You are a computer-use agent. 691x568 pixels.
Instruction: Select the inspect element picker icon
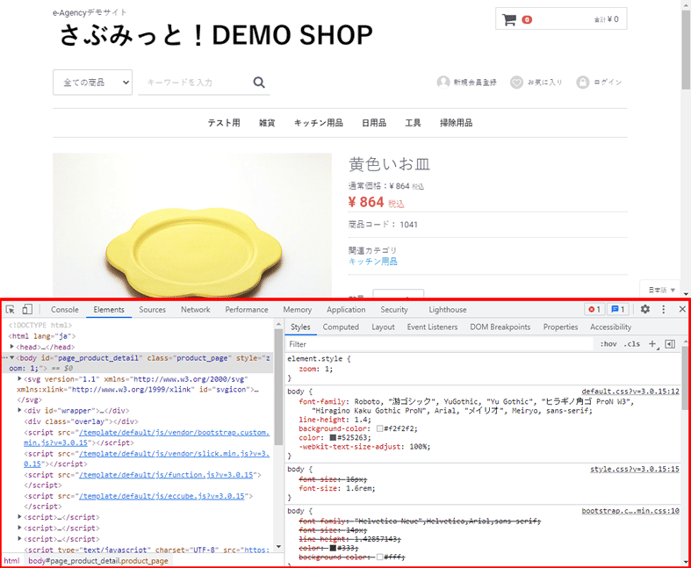pos(10,309)
